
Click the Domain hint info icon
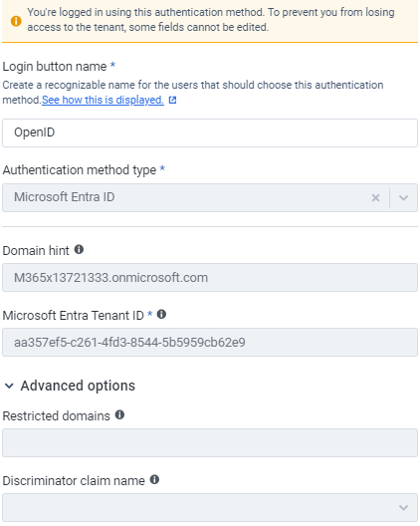point(79,250)
